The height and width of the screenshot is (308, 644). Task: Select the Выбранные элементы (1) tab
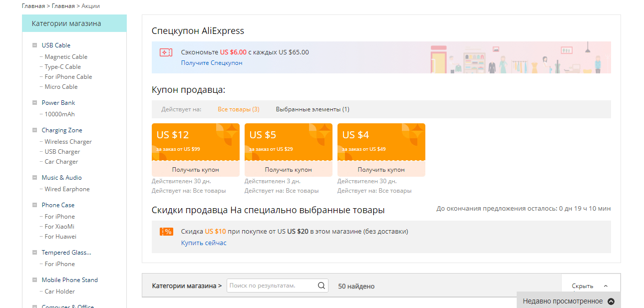[x=313, y=109]
